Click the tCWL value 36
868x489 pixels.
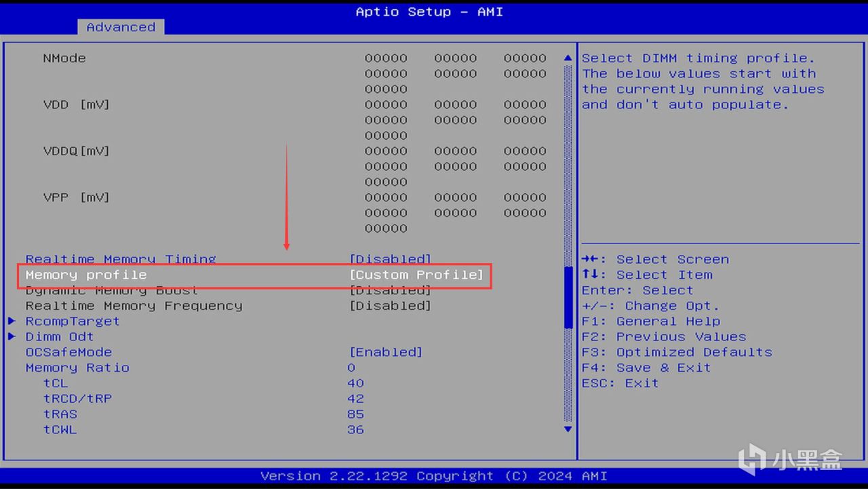click(x=355, y=429)
